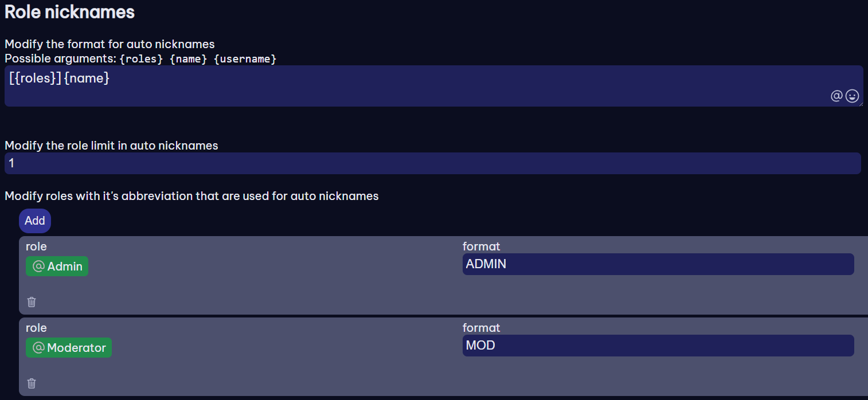Open the emoji picker for the nickname format
This screenshot has width=868, height=400.
(852, 96)
